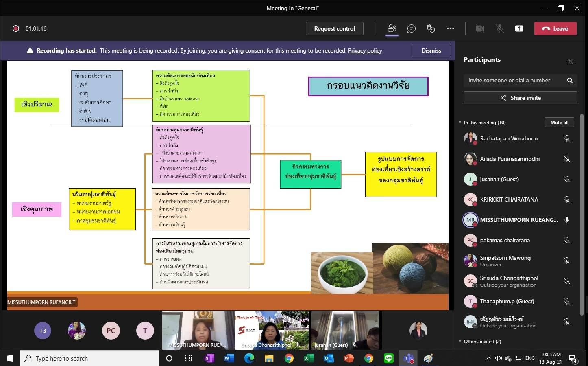This screenshot has height=366, width=588.
Task: Toggle the participants panel icon
Action: 392,28
